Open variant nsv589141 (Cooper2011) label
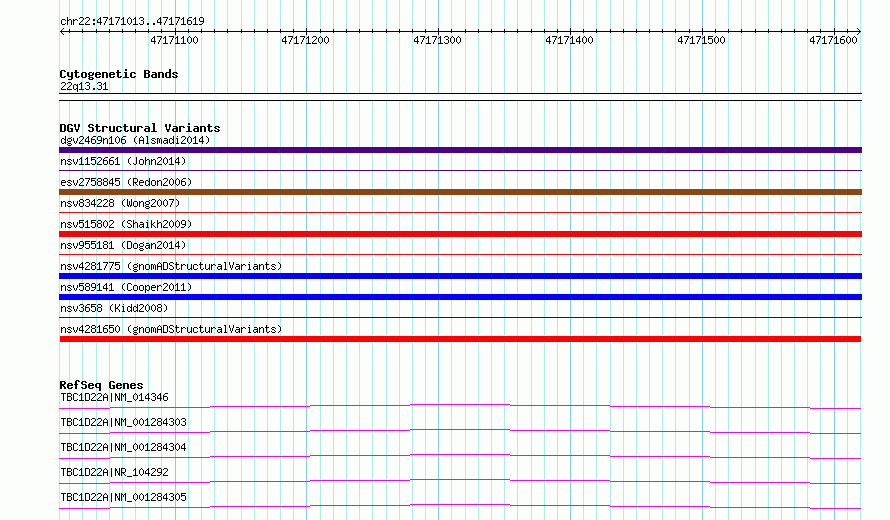The width and height of the screenshot is (890, 520). [126, 287]
